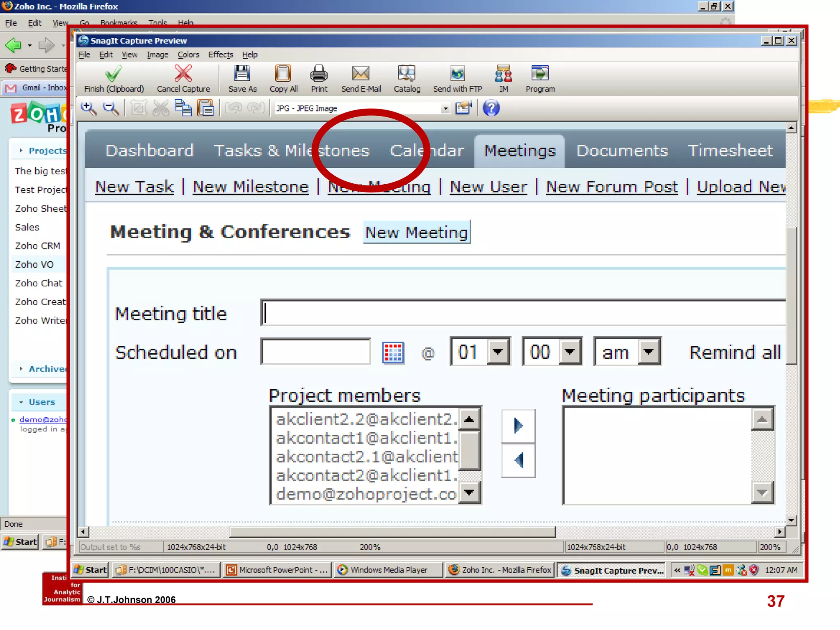
Task: Click the Save As floppy disk icon
Action: 242,74
